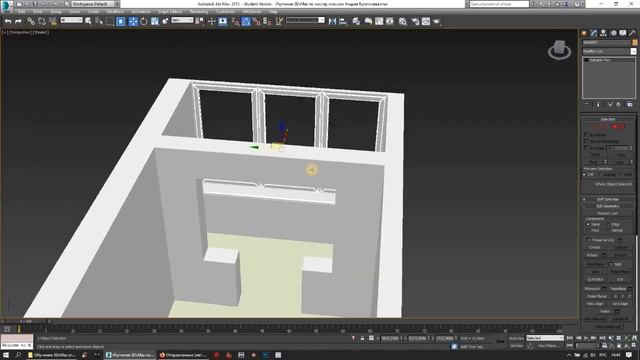This screenshot has height=360, width=640.
Task: Expand the Soft Selection rollout
Action: 607,199
